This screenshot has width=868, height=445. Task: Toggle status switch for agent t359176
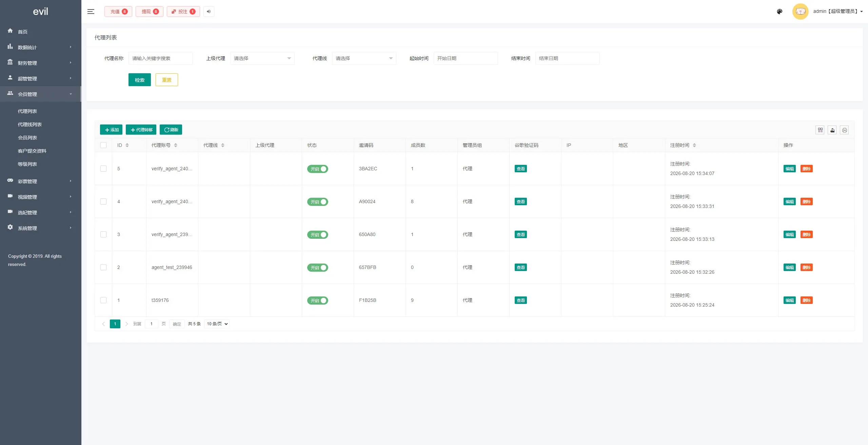click(x=317, y=301)
